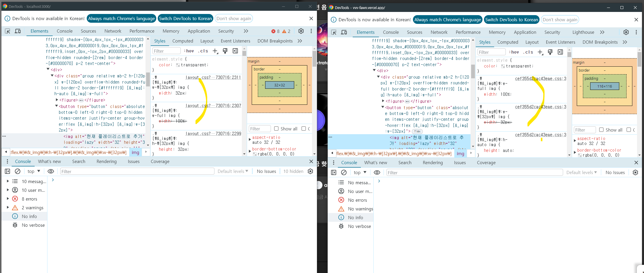644x273 pixels.
Task: Toggle .cls class editor in vvv-fawn Styles
Action: click(x=528, y=52)
